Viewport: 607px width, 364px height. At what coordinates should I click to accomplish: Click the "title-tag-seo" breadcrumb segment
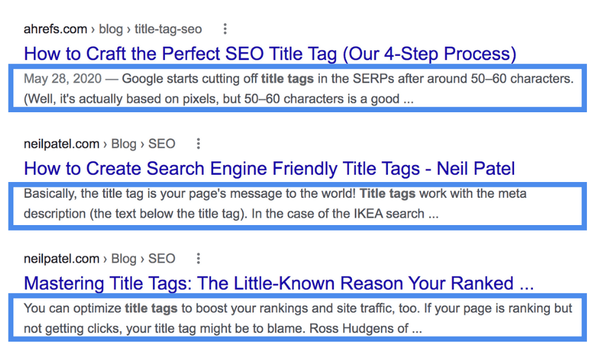click(x=168, y=29)
